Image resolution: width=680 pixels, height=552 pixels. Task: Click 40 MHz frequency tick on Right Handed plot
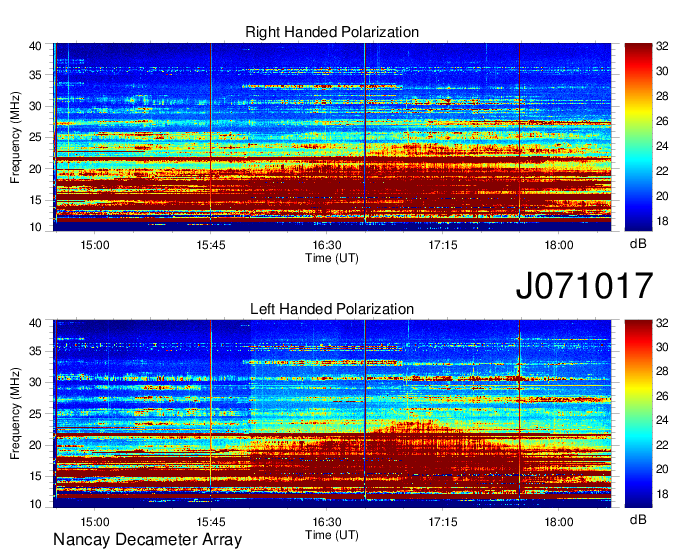click(35, 46)
